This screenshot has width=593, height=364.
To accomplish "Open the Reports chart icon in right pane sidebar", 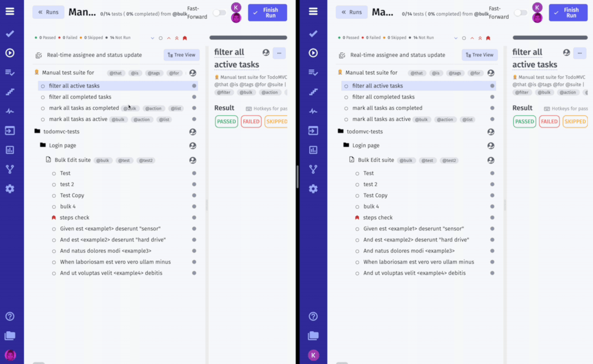I will pos(313,150).
